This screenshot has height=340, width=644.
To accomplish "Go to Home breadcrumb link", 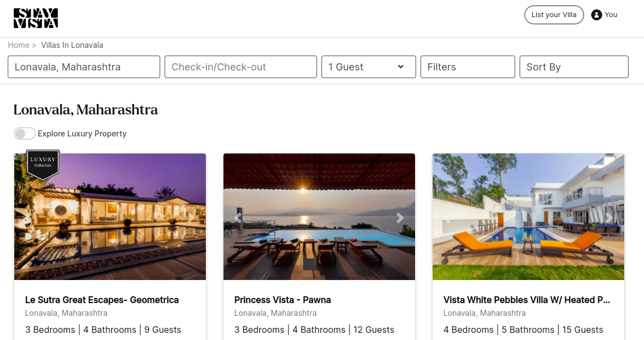I will [18, 45].
